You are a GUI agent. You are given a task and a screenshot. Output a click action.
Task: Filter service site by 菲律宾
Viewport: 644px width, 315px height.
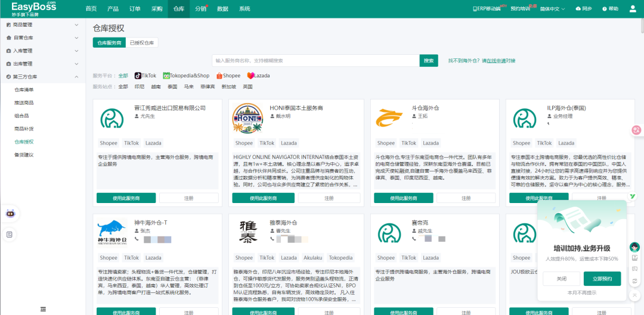[208, 87]
